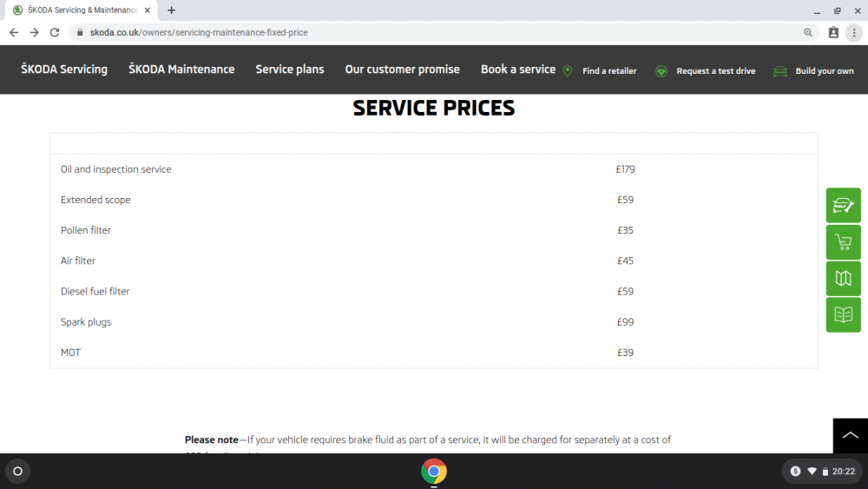
Task: Click the padlock site info icon
Action: 80,33
